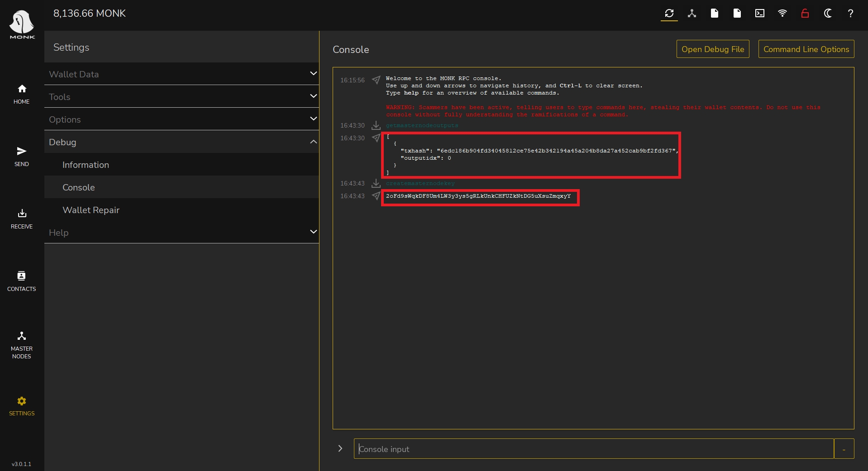Click the reply icon beside the welcome message
The height and width of the screenshot is (471, 868).
376,80
